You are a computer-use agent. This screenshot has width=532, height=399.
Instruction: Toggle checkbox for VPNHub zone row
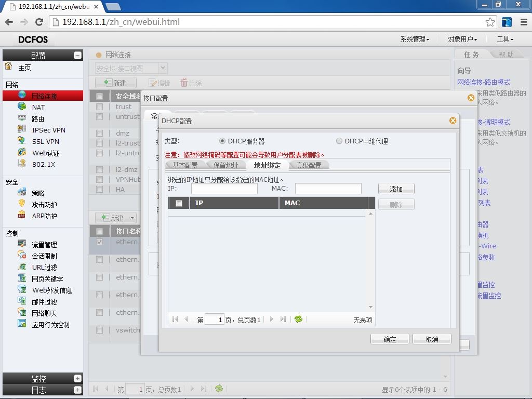click(99, 179)
